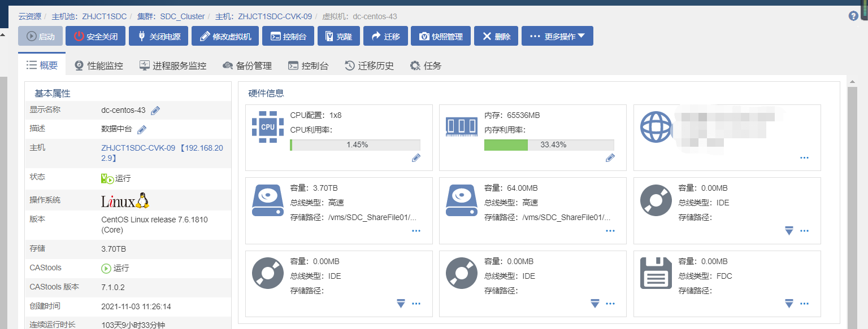Click the 3.70TB hard disk icon
The image size is (868, 329).
pyautogui.click(x=268, y=200)
